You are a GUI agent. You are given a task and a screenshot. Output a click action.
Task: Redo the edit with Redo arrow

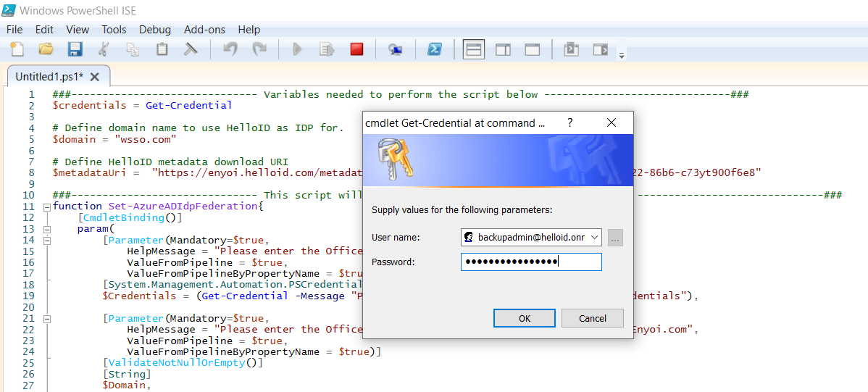point(259,49)
